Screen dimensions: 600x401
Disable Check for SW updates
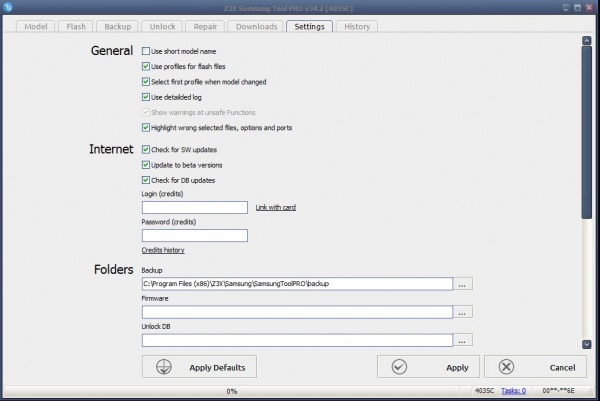coord(146,149)
